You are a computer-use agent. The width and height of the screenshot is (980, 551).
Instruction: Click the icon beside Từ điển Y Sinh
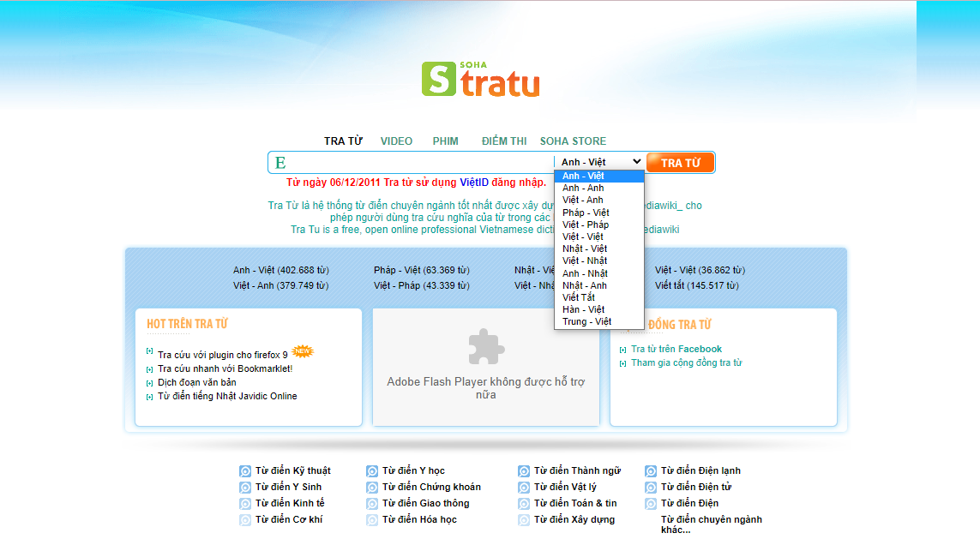[245, 488]
